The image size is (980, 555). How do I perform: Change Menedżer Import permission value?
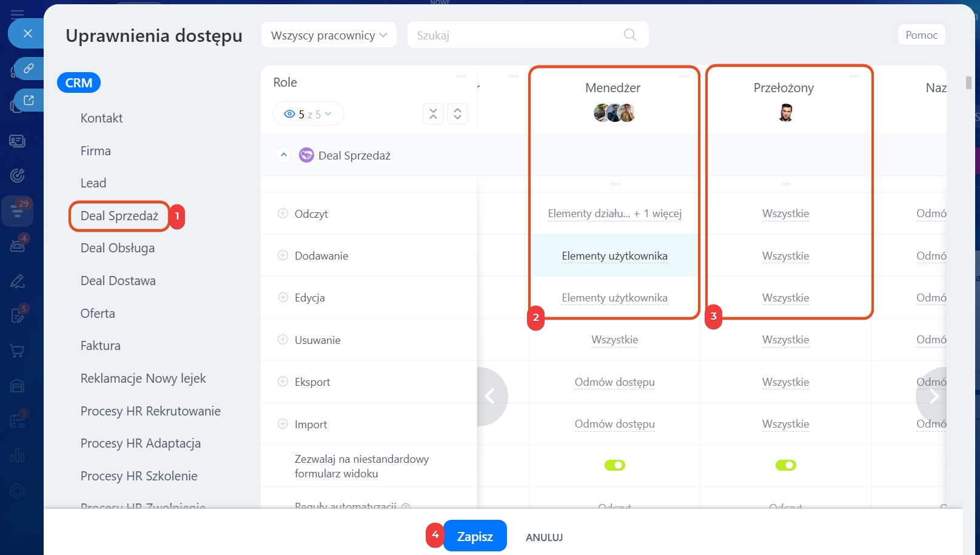click(x=614, y=424)
